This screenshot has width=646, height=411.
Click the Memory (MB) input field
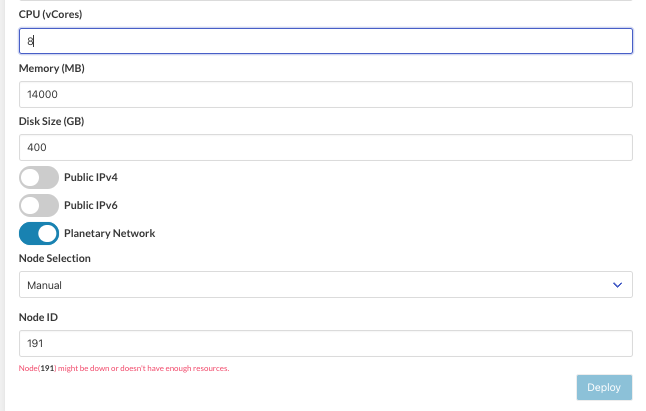tap(325, 94)
